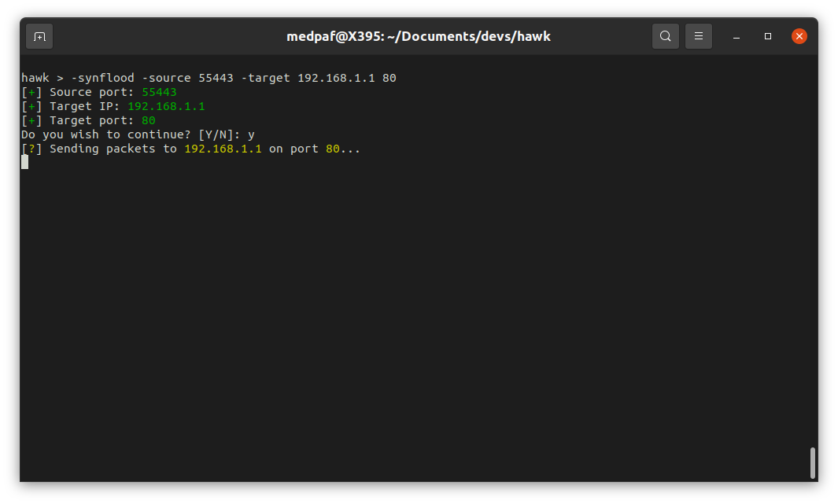Click the medpaf@X395 window title
The image size is (838, 504).
(418, 36)
